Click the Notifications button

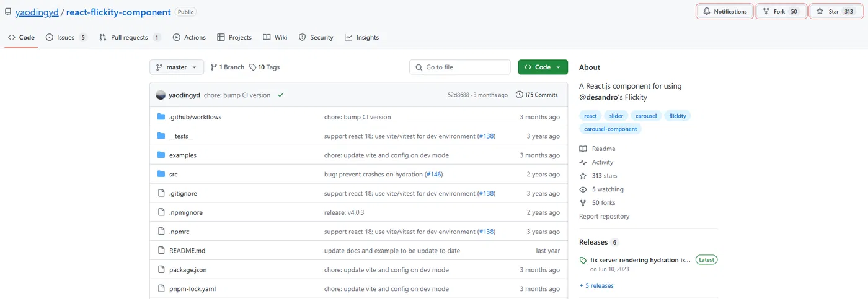pyautogui.click(x=725, y=11)
